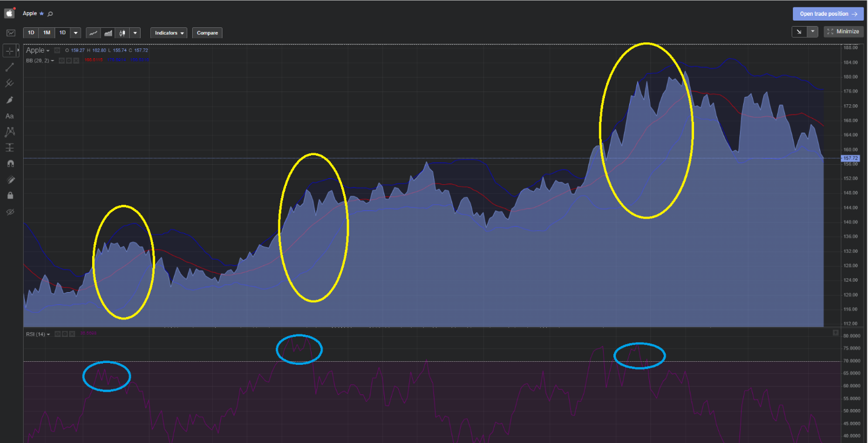Select the pattern drawing tool
Viewport: 868px width, 443px height.
click(10, 132)
